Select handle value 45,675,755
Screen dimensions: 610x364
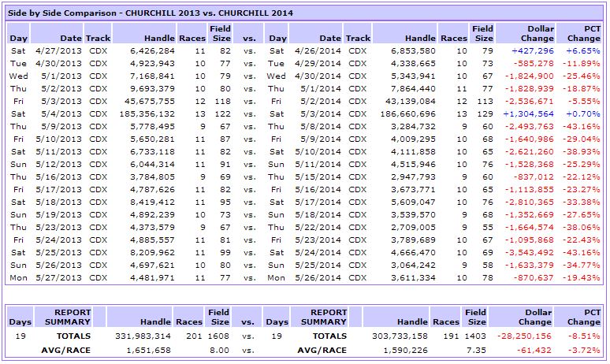150,102
